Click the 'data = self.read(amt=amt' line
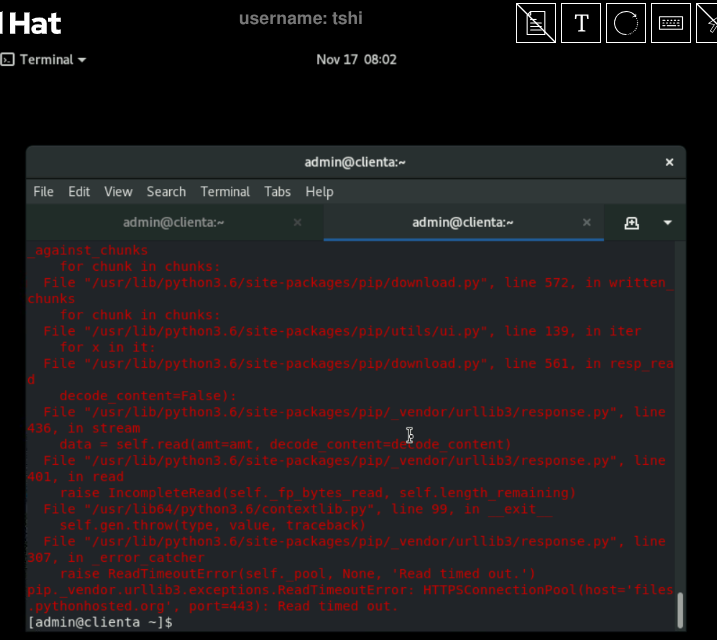 coord(285,444)
